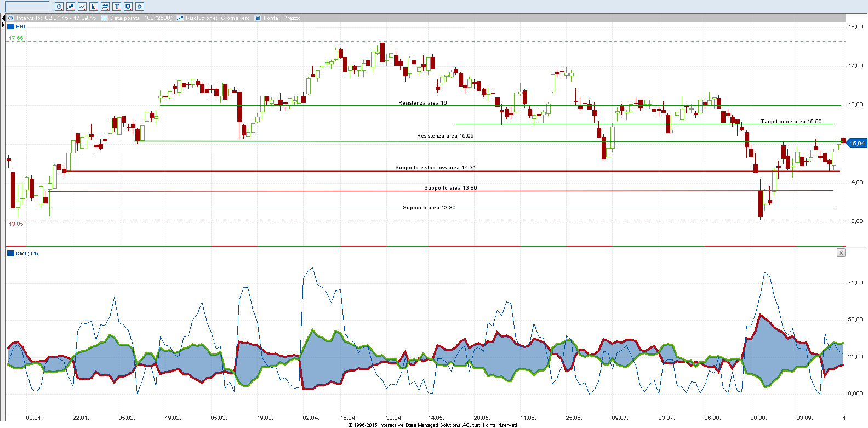Image resolution: width=868 pixels, height=428 pixels.
Task: Click the drawing marker toolbar icon
Action: coord(128,7)
